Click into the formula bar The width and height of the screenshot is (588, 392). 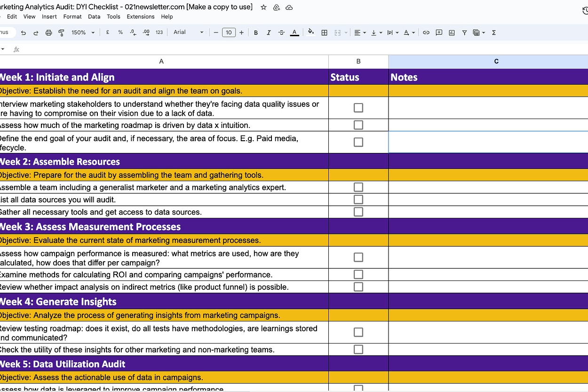306,49
